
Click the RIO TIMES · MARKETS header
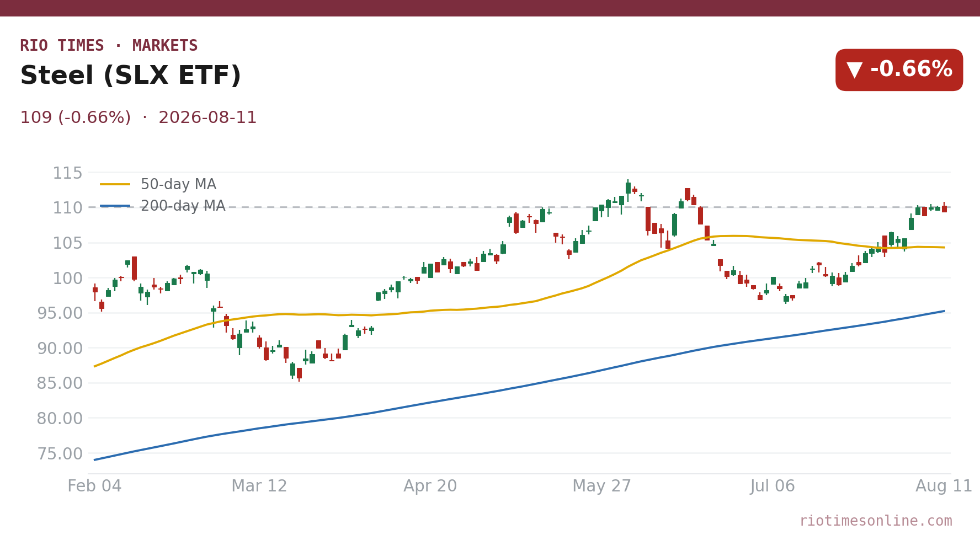click(x=109, y=46)
